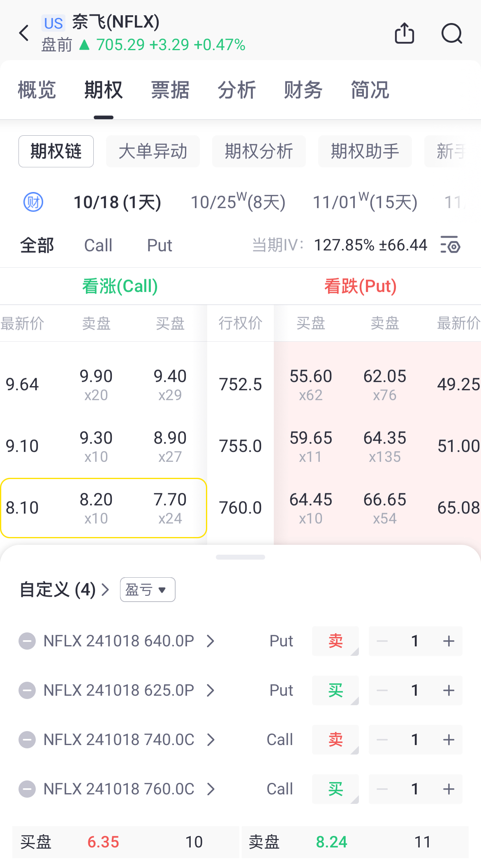
Task: Switch to the 票据 tab
Action: click(x=170, y=90)
